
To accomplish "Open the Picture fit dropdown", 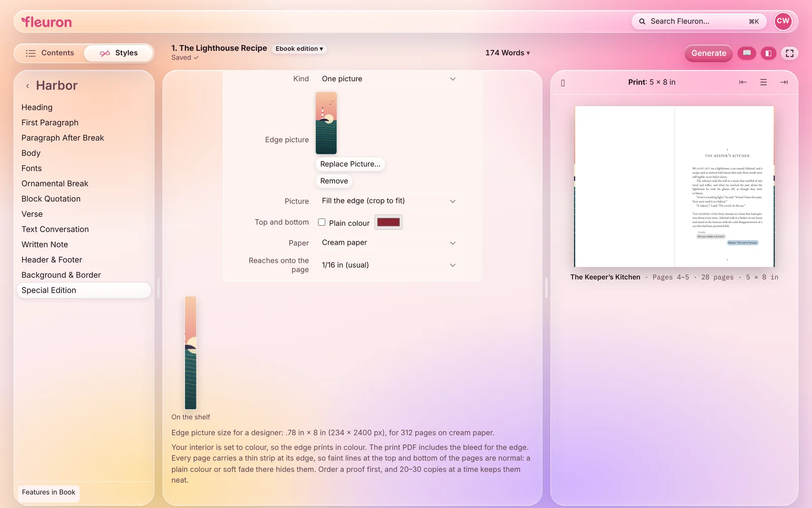I will [x=389, y=201].
